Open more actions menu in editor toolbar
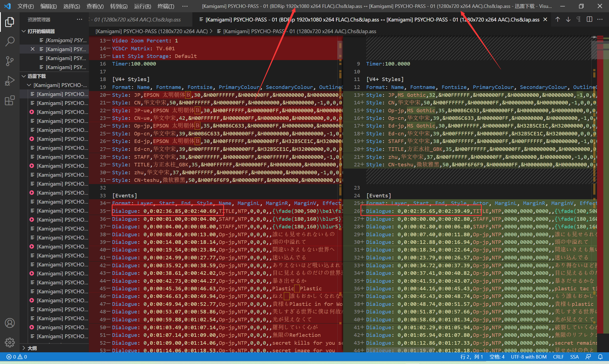This screenshot has width=609, height=364. tap(600, 19)
